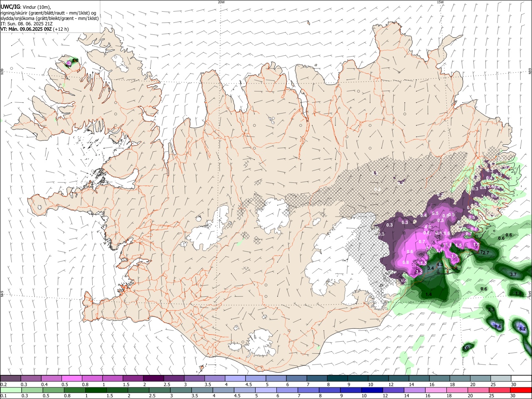532x399 pixels.
Task: Click the 3.7 rain value on map
Action: [x=513, y=274]
